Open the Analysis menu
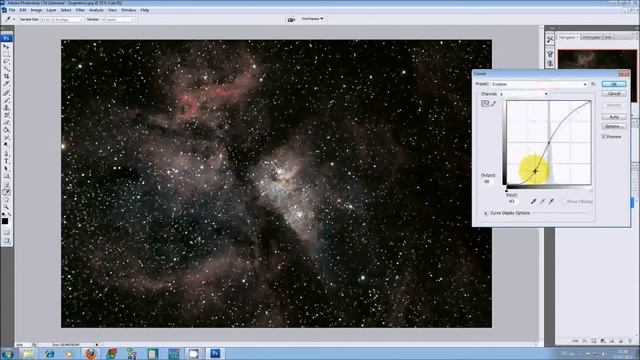Image resolution: width=640 pixels, height=360 pixels. (96, 10)
